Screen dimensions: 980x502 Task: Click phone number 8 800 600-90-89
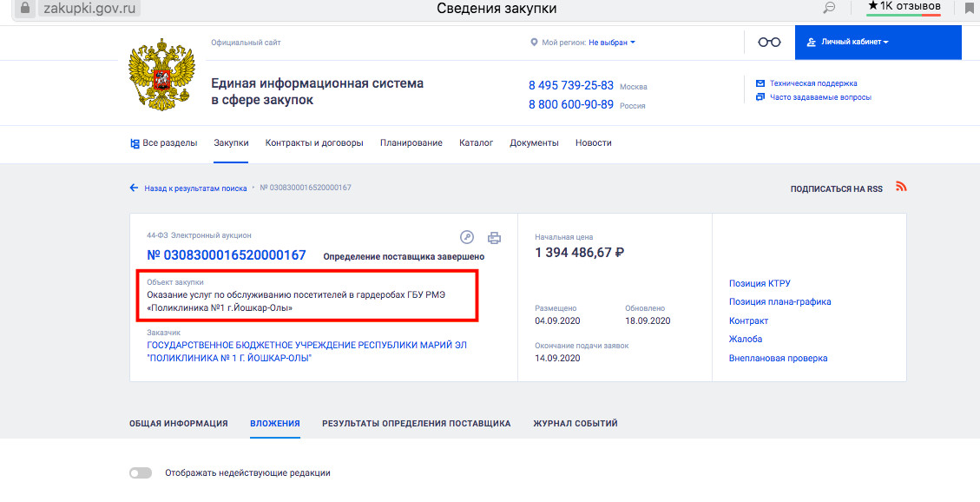tap(570, 104)
